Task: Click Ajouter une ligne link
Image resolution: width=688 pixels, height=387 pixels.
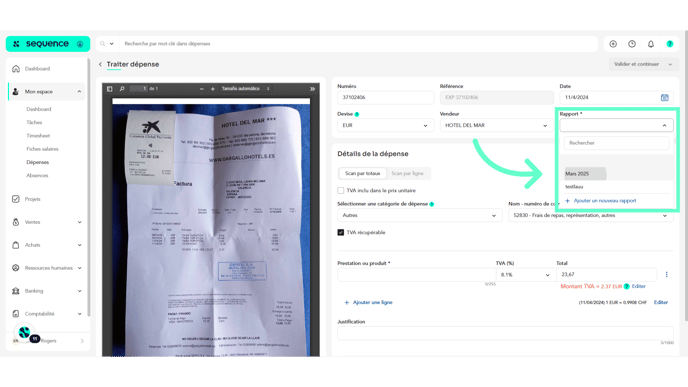Action: [x=368, y=303]
